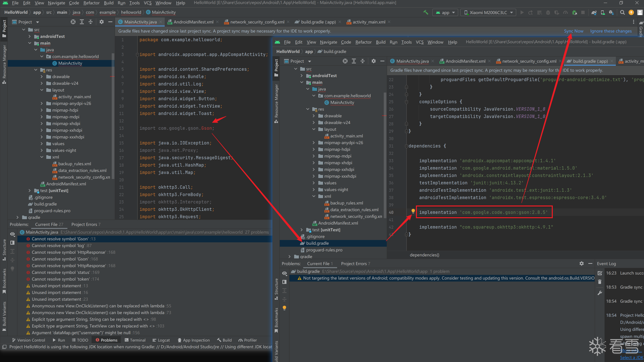The image size is (644, 362).
Task: Open the Build menu in build.gradle window
Action: pos(381,42)
